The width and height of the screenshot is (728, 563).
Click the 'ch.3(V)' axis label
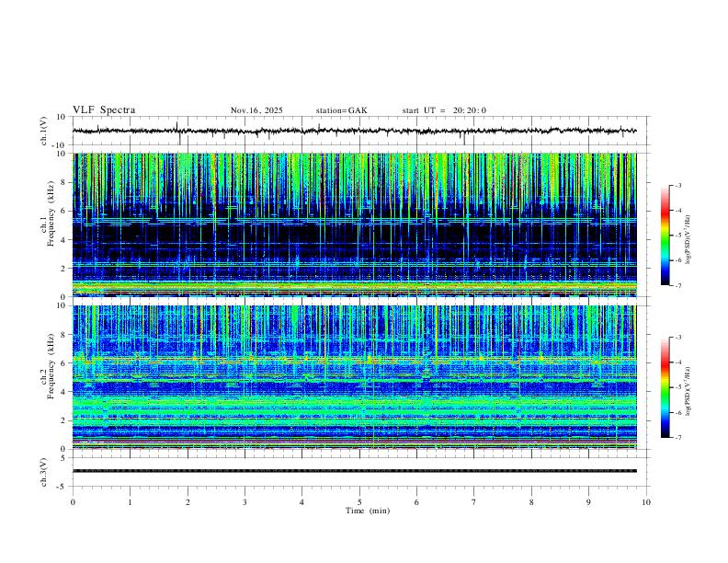pyautogui.click(x=44, y=472)
